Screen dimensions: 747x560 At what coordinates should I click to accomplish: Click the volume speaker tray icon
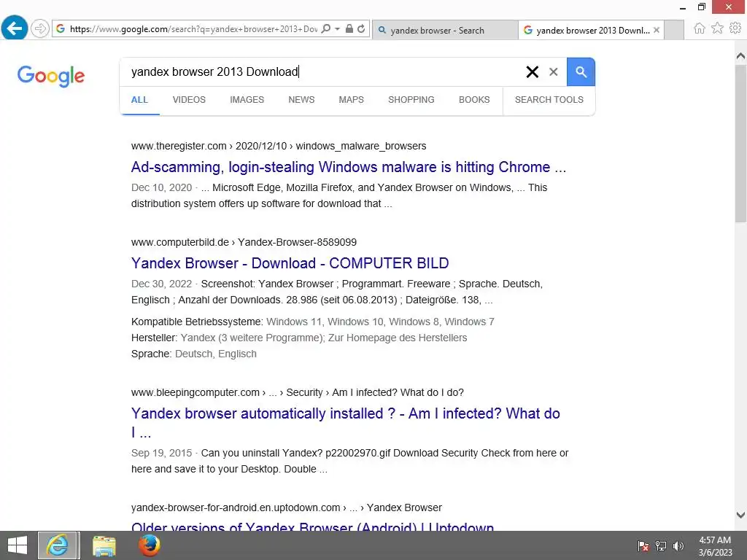click(678, 546)
